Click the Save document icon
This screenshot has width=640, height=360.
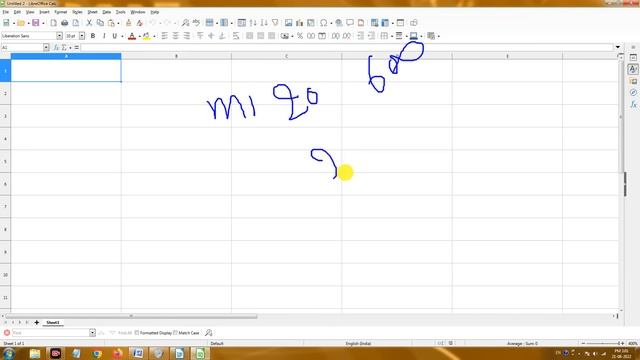pyautogui.click(x=36, y=23)
